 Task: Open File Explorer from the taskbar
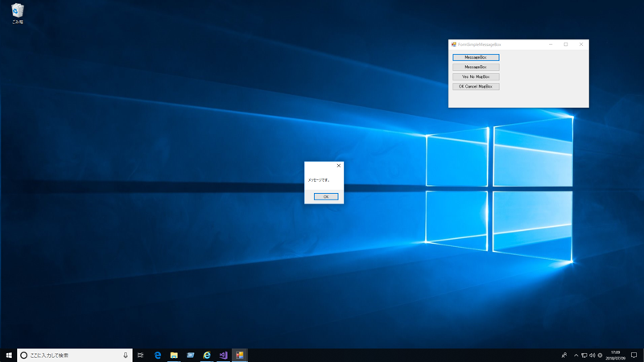(174, 355)
